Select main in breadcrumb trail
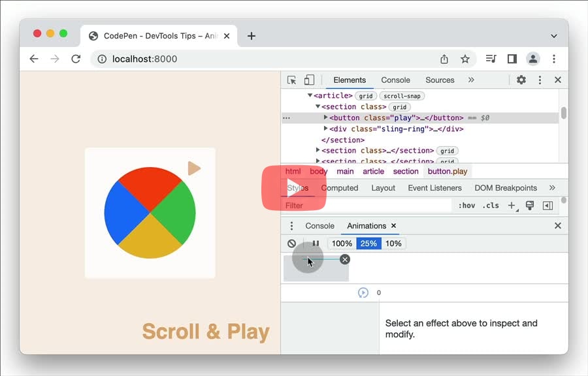Viewport: 588px width, 376px height. pyautogui.click(x=345, y=172)
